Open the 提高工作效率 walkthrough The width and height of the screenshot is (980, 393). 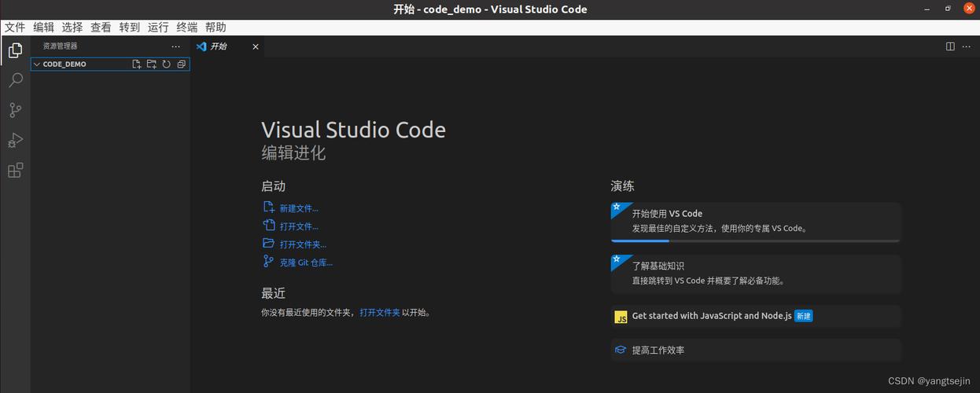[x=756, y=350]
